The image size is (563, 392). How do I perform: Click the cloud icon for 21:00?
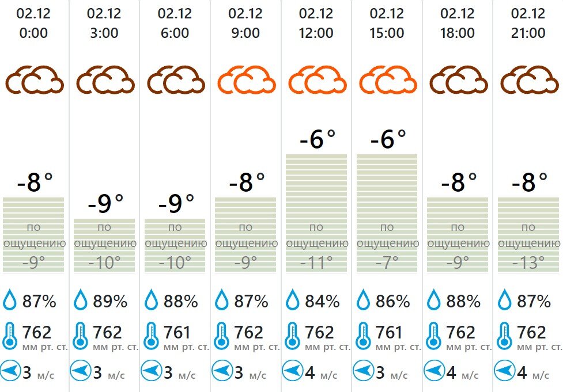(530, 79)
